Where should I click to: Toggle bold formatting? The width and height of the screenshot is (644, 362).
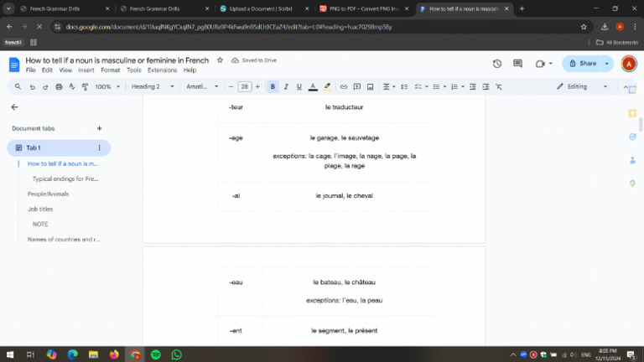coord(273,86)
